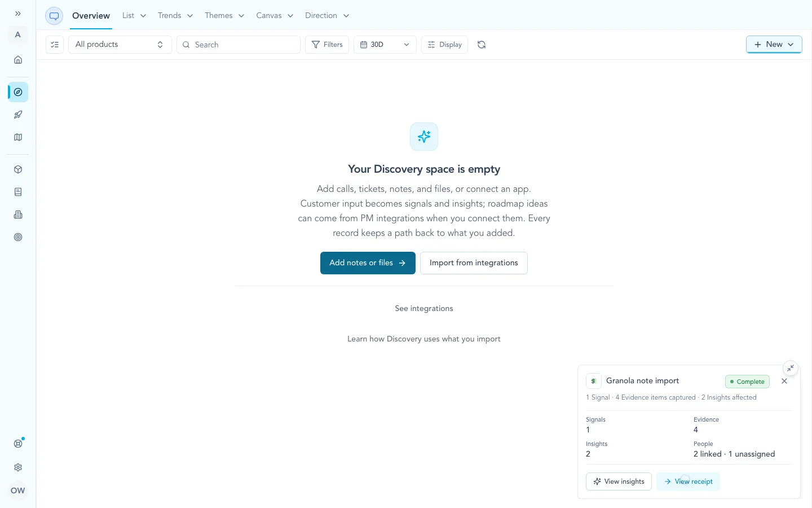The image size is (812, 508).
Task: Open the target icon in sidebar
Action: pyautogui.click(x=18, y=237)
